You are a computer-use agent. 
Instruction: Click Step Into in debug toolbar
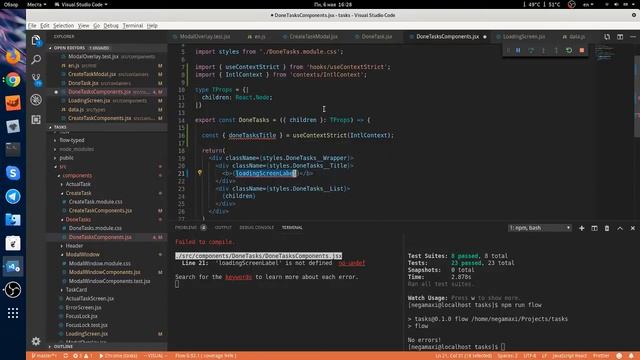tap(543, 50)
